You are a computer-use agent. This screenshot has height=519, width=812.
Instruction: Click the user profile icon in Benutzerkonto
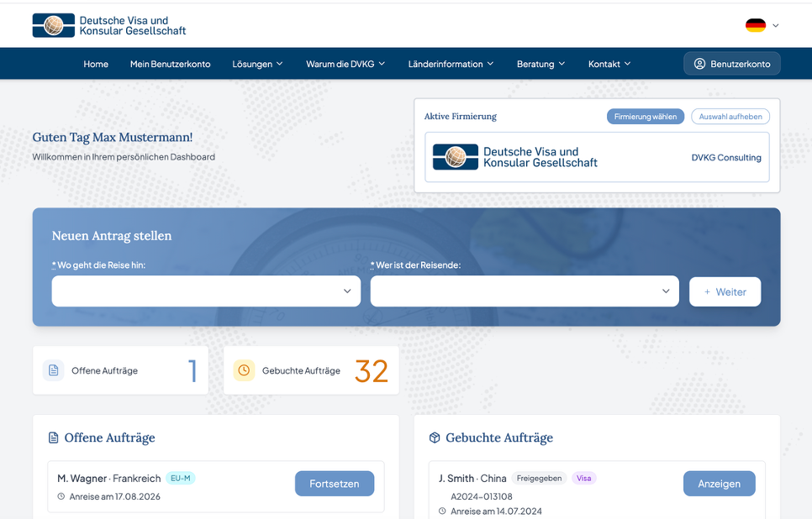tap(699, 64)
